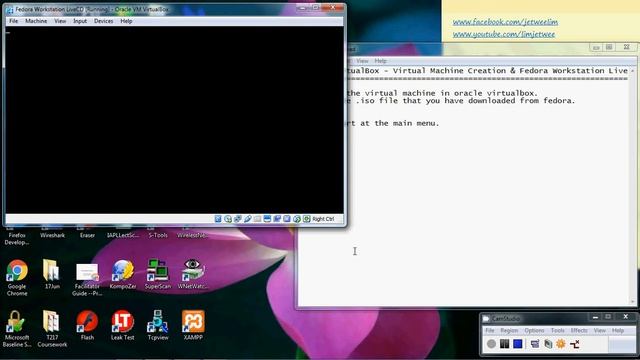Select the T217 Coursework folder on desktop
This screenshot has width=640, height=360.
[x=52, y=329]
